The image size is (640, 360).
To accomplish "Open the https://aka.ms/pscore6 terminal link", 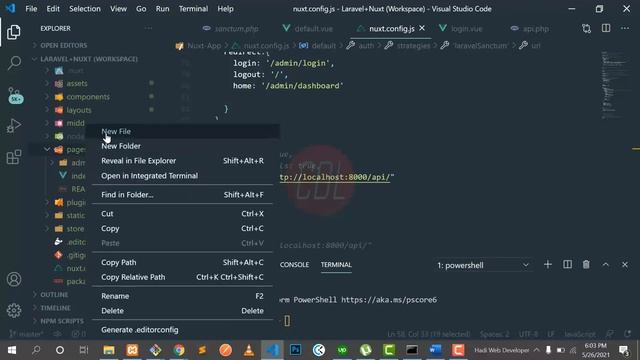I will click(389, 300).
